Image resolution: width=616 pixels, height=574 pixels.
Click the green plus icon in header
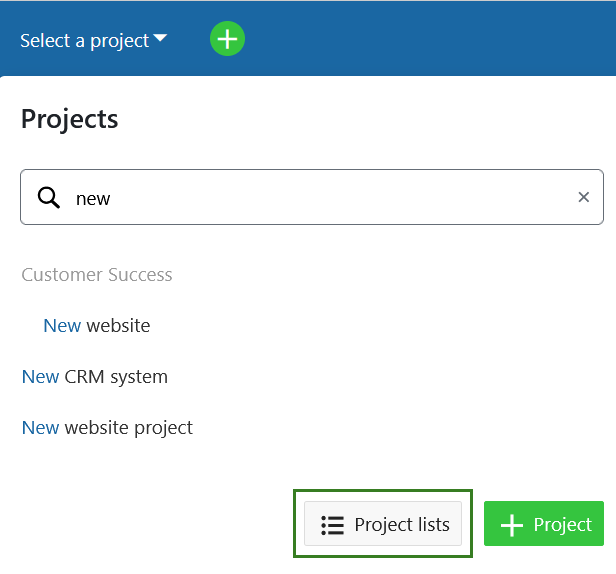(227, 39)
